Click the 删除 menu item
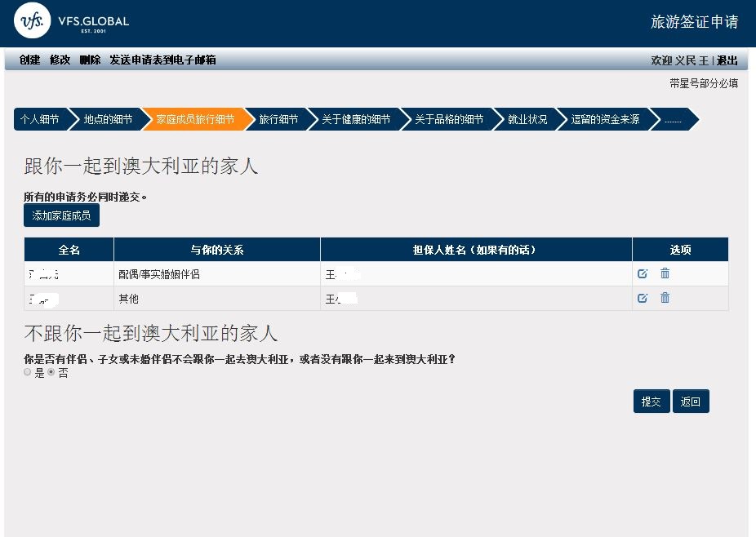The height and width of the screenshot is (537, 756). click(x=90, y=60)
